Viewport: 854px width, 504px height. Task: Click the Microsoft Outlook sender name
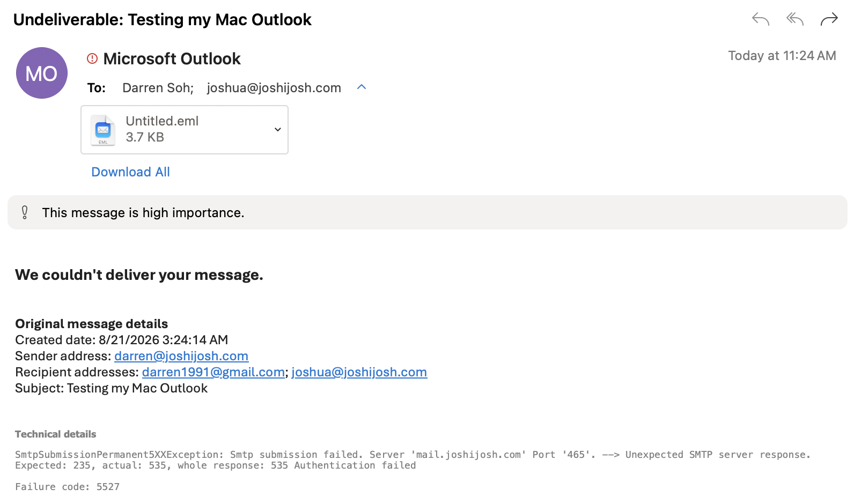click(172, 58)
